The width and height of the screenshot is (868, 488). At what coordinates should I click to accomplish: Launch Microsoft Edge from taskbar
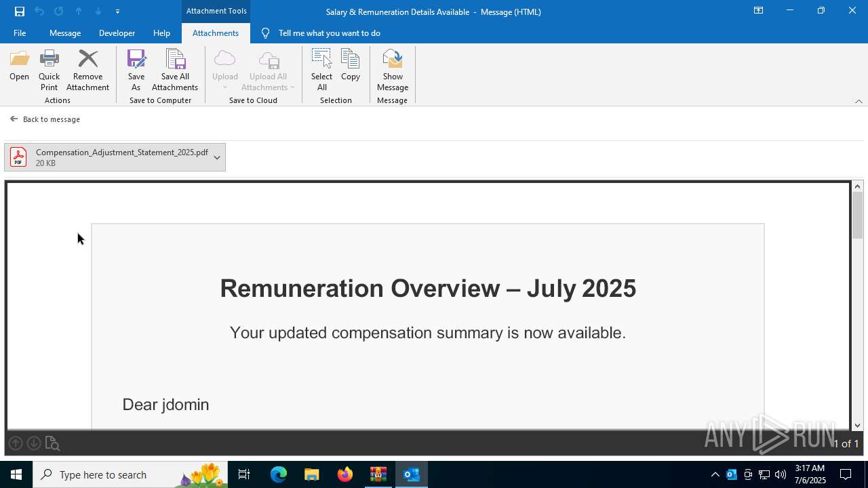coord(279,474)
